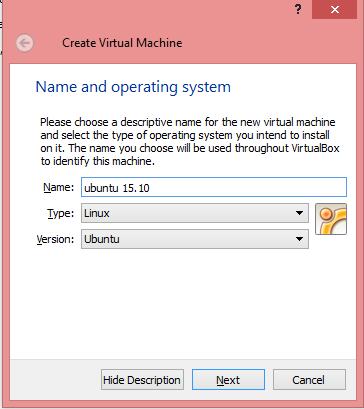Click the Hide Description button
This screenshot has height=409, width=364.
tap(142, 380)
